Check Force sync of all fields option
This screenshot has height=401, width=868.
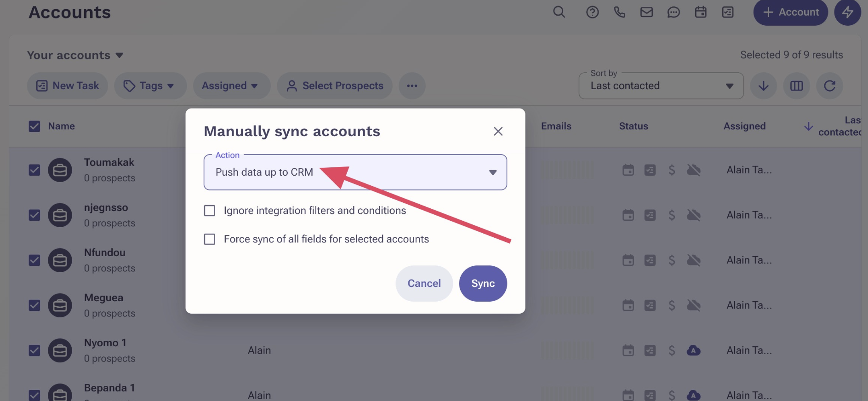(x=210, y=239)
